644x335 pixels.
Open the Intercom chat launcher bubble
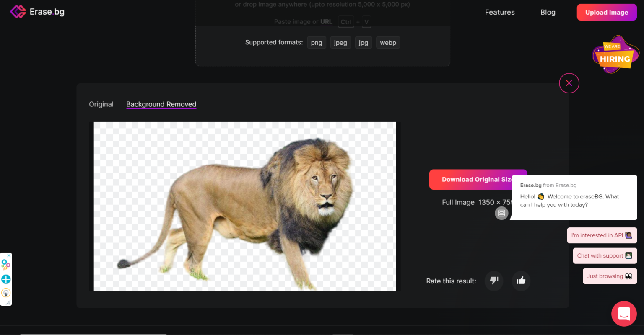(624, 314)
